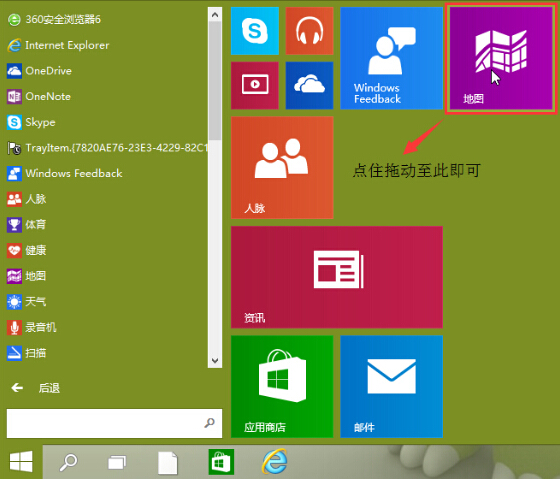Open Windows Feedback in the app list
Screen dimensions: 560x479
[x=65, y=174]
